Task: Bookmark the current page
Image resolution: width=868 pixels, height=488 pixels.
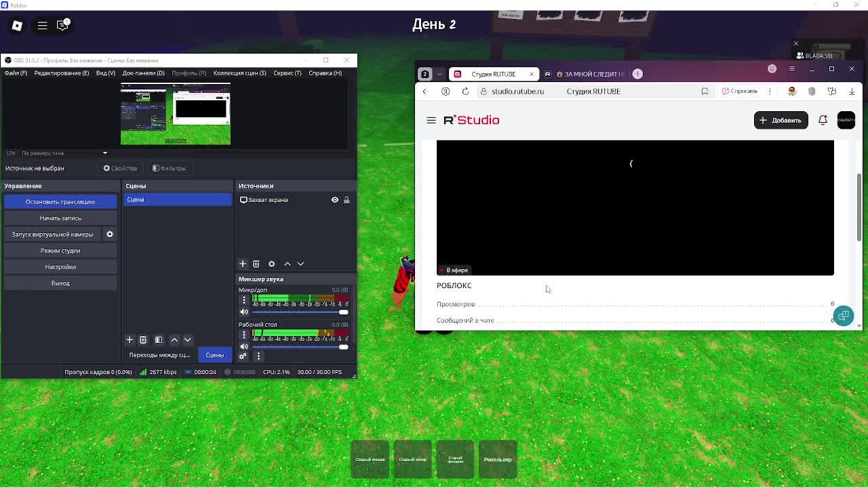Action: pos(705,91)
